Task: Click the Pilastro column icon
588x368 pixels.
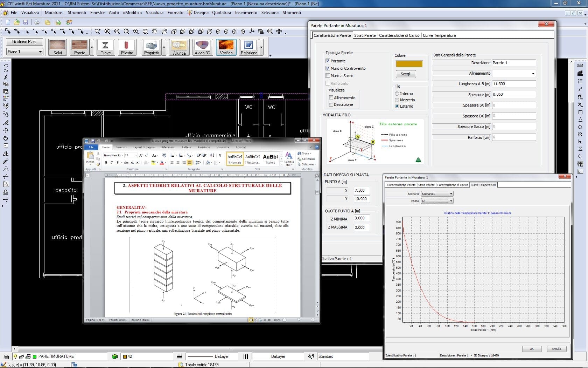Action: pos(127,47)
